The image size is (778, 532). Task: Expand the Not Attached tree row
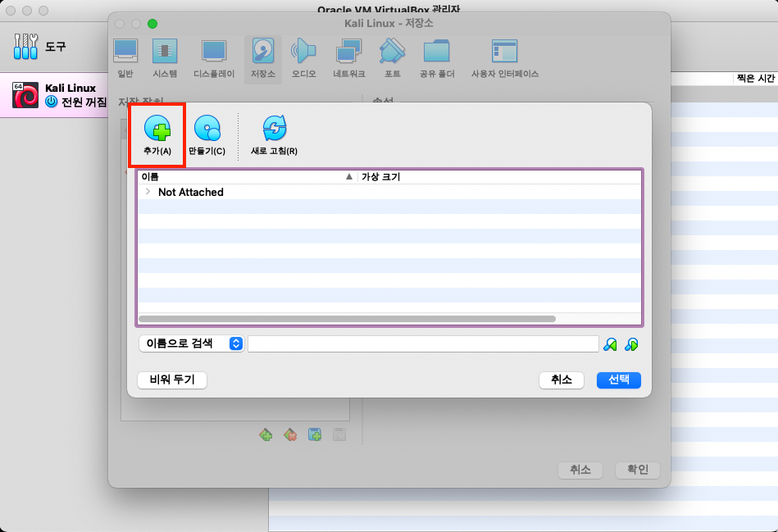[148, 192]
